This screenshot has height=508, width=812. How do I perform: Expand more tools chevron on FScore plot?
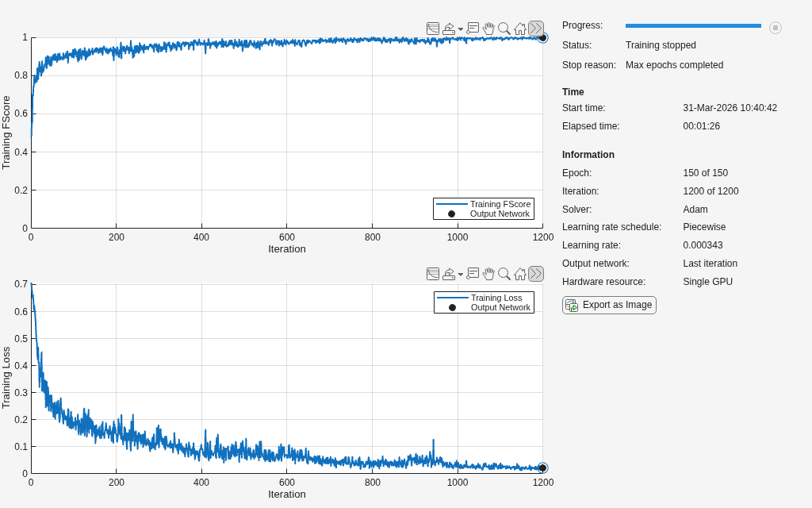coord(536,29)
